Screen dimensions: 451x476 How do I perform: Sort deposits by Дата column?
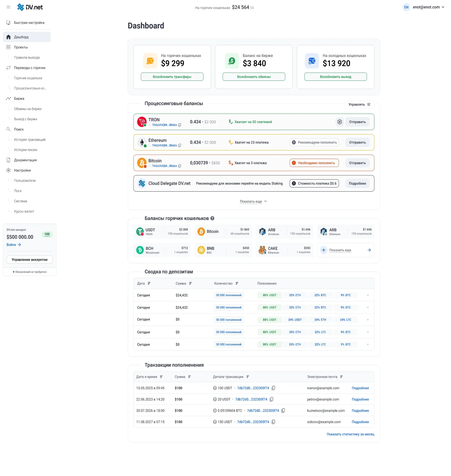pyautogui.click(x=149, y=283)
